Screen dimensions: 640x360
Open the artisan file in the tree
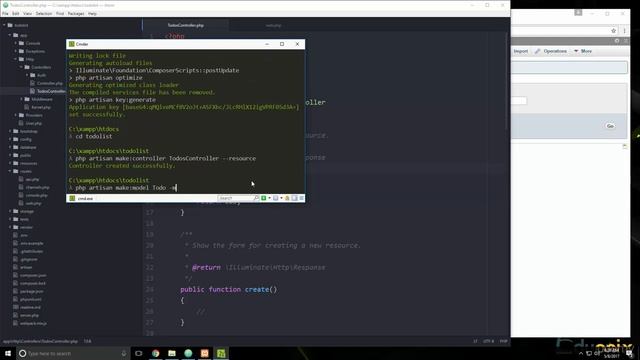pos(26,267)
